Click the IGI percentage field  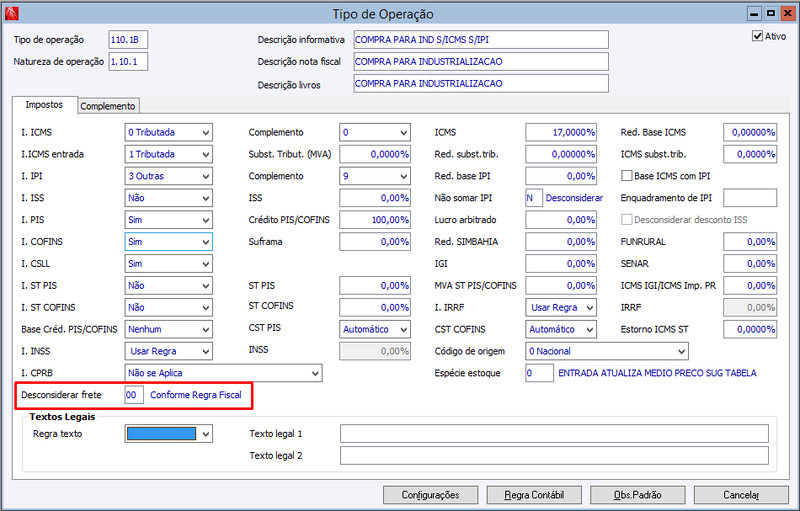pyautogui.click(x=561, y=264)
